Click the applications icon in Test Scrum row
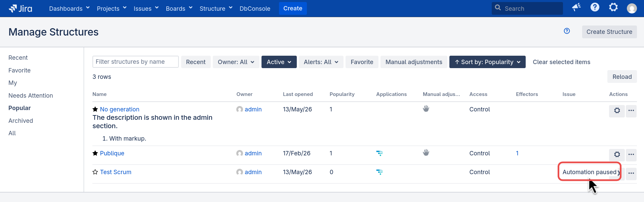Image resolution: width=644 pixels, height=202 pixels. tap(379, 172)
